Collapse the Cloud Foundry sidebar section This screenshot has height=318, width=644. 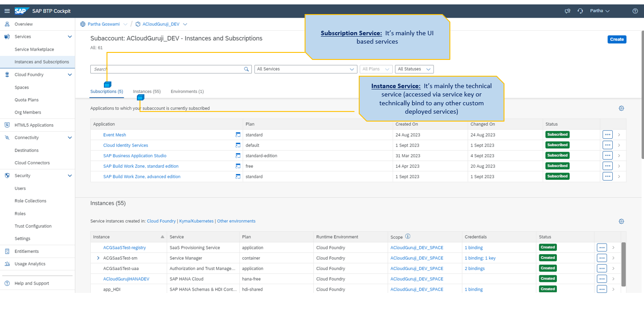click(x=70, y=75)
